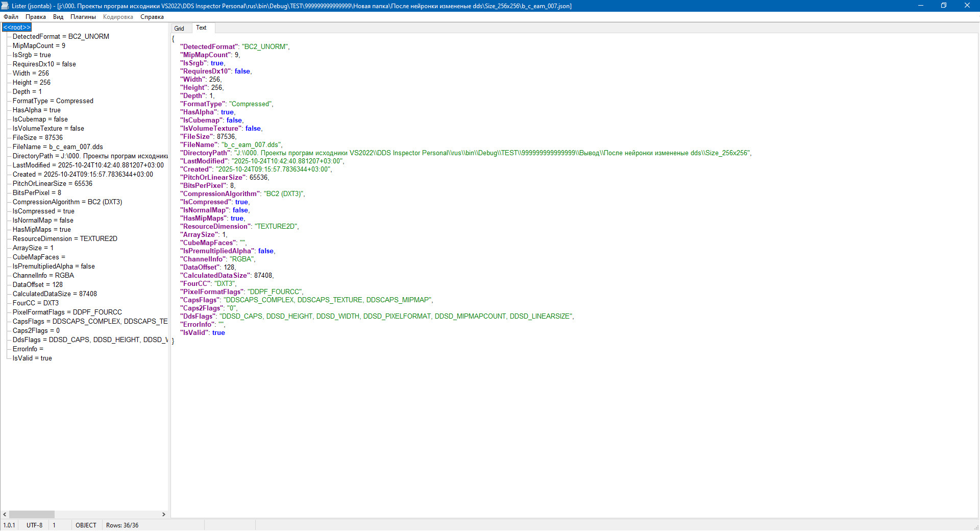The image size is (980, 531).
Task: Click the tree panel's scroll right arrow
Action: click(164, 515)
